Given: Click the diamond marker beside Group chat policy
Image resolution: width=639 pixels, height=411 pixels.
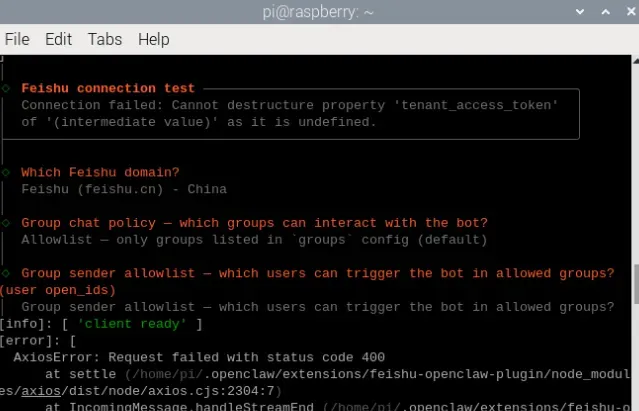Looking at the screenshot, I should tap(7, 223).
